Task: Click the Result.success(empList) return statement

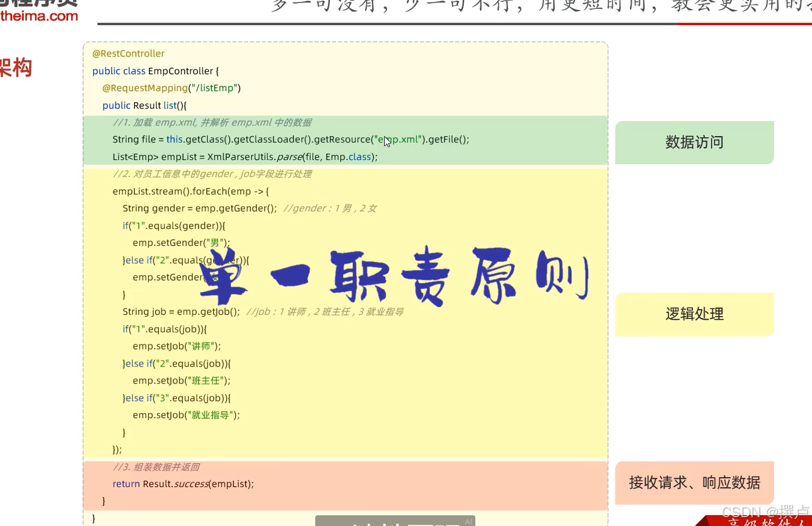Action: click(183, 484)
